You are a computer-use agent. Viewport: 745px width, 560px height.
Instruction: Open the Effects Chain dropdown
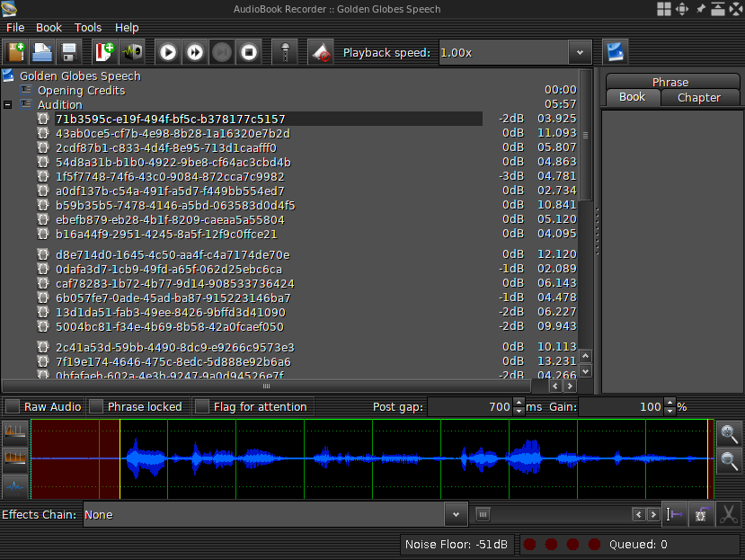click(456, 515)
